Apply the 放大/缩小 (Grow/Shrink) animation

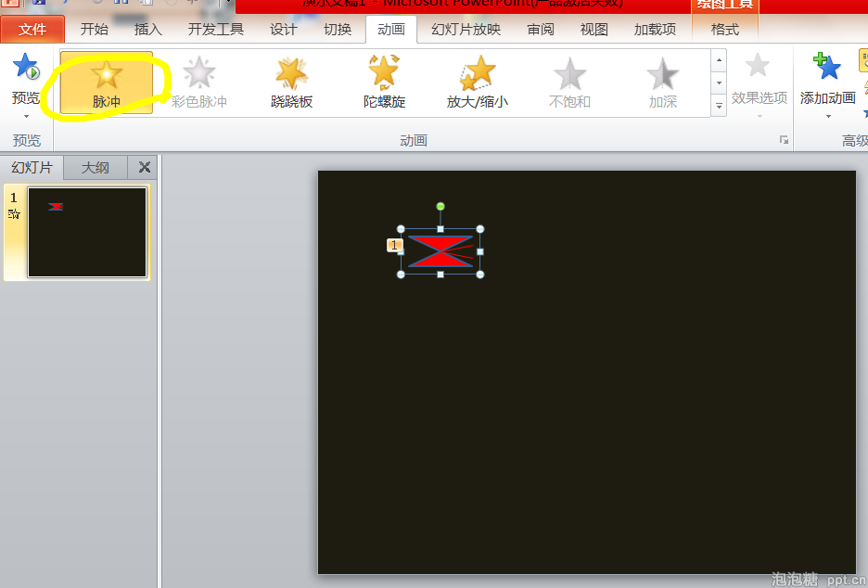tap(477, 83)
